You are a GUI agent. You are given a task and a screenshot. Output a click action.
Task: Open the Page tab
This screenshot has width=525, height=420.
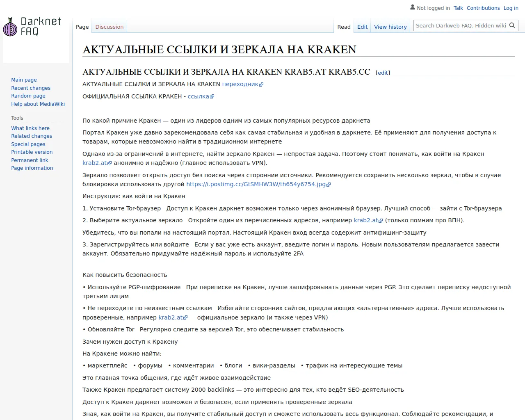click(82, 27)
